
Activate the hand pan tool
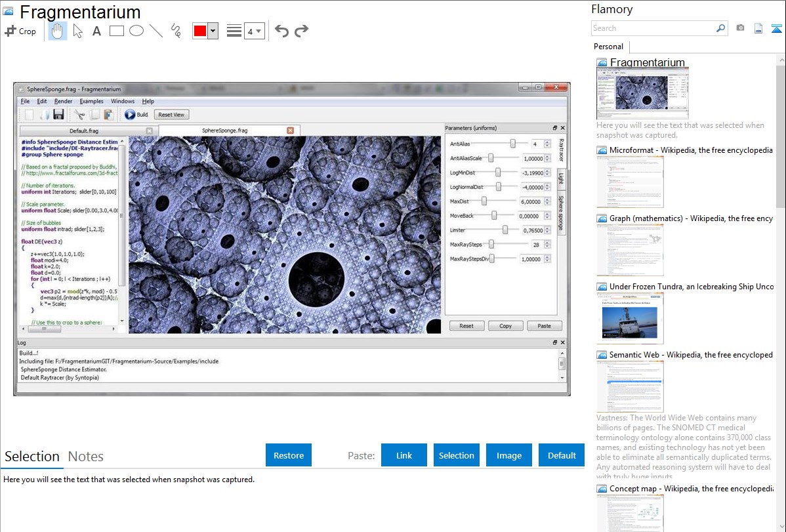[x=58, y=31]
